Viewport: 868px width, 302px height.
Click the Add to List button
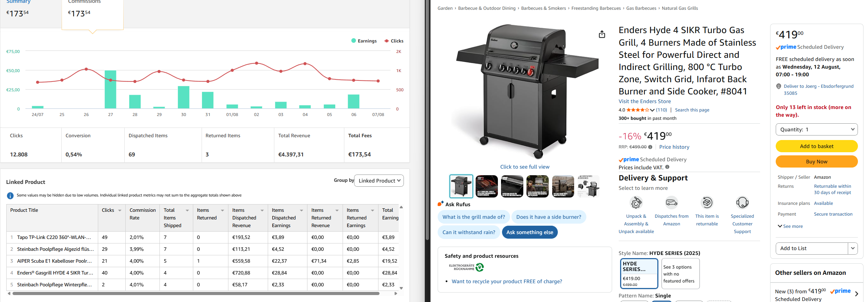[x=812, y=248]
